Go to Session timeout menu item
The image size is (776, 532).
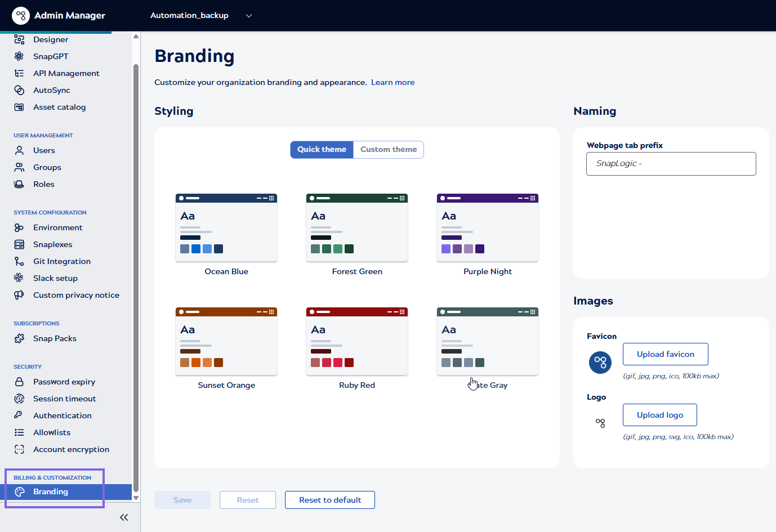[65, 399]
